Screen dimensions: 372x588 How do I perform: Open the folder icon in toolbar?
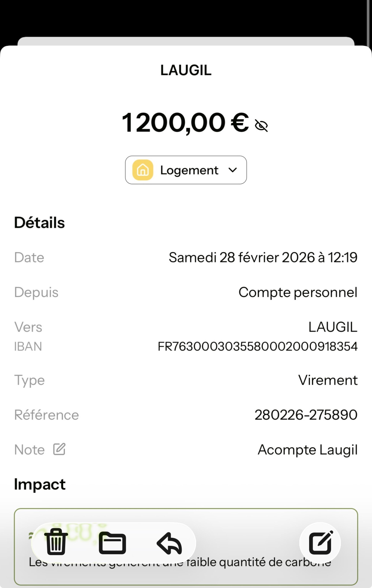112,543
